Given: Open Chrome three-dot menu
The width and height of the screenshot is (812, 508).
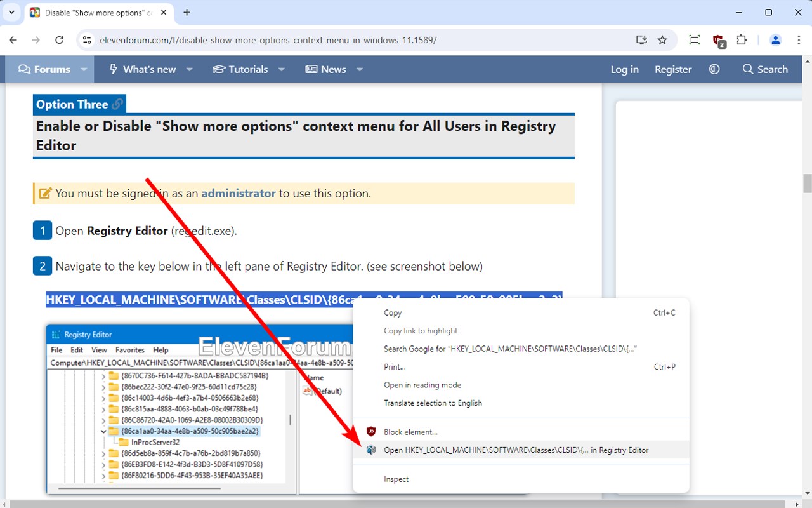Looking at the screenshot, I should click(x=799, y=40).
